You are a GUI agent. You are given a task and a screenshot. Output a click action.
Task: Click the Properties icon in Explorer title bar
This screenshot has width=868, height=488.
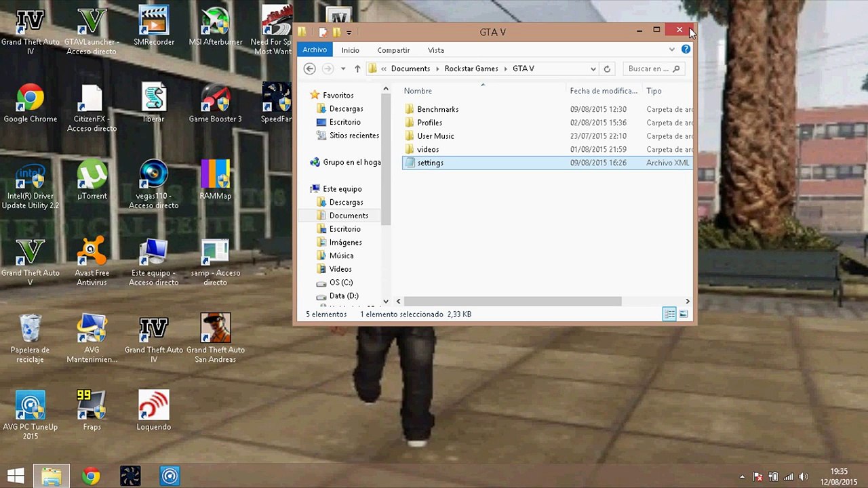pos(323,32)
